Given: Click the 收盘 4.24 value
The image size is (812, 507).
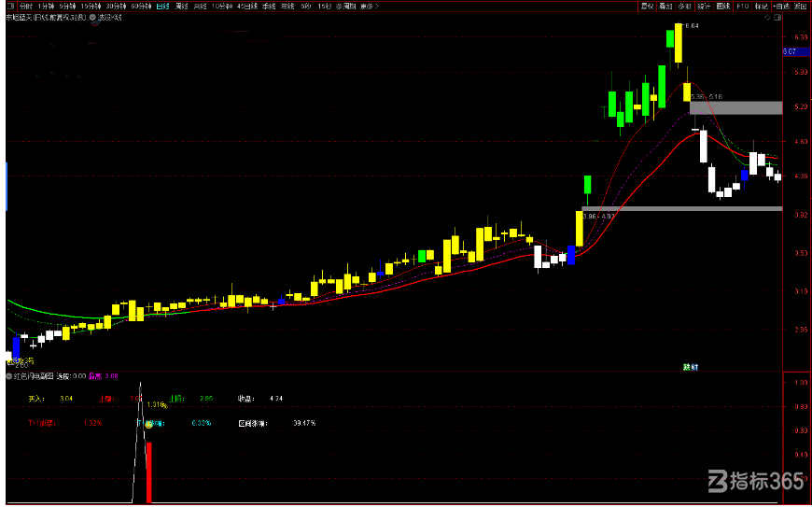Looking at the screenshot, I should [x=276, y=399].
